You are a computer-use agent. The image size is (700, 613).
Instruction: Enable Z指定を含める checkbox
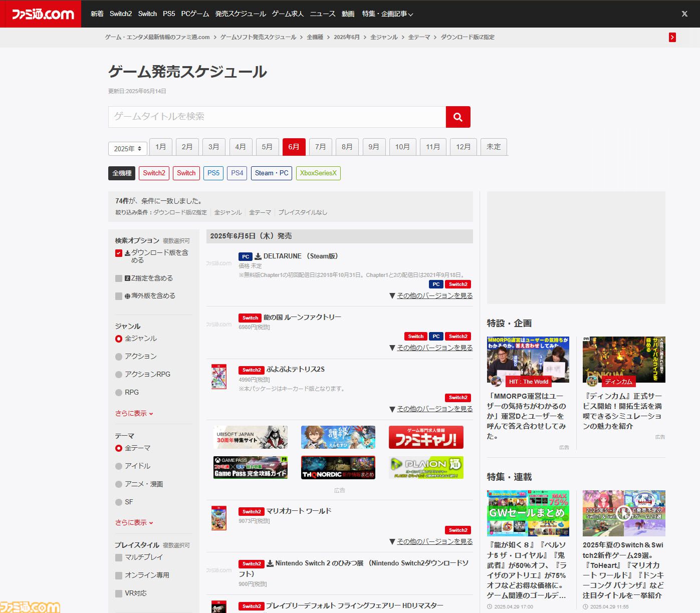click(119, 278)
